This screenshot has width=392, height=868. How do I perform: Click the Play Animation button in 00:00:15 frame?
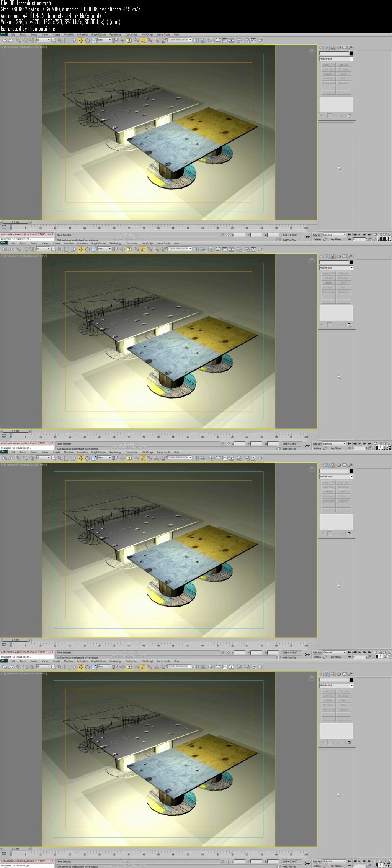[x=359, y=235]
